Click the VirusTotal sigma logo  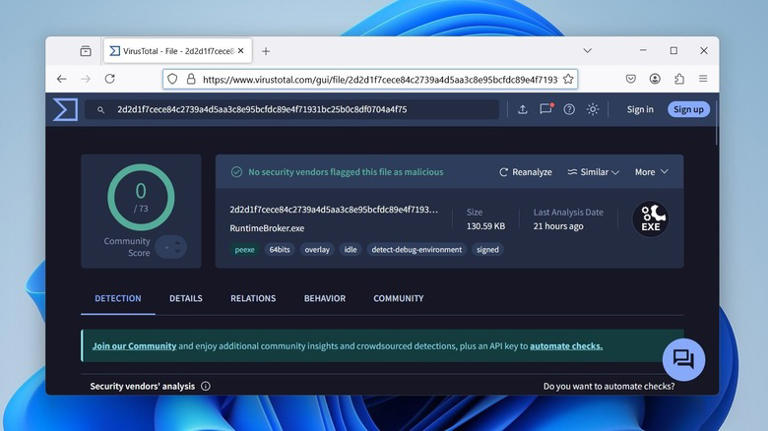[65, 109]
